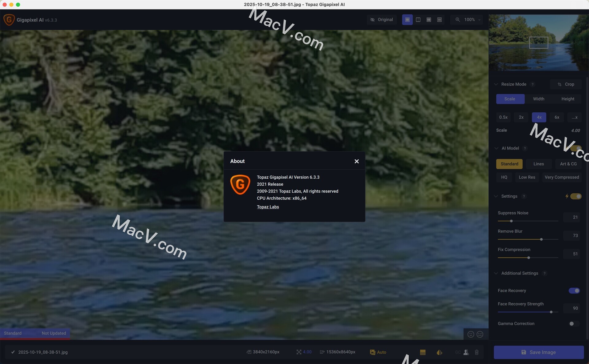Click the trash icon to remove image
The image size is (589, 364).
476,352
